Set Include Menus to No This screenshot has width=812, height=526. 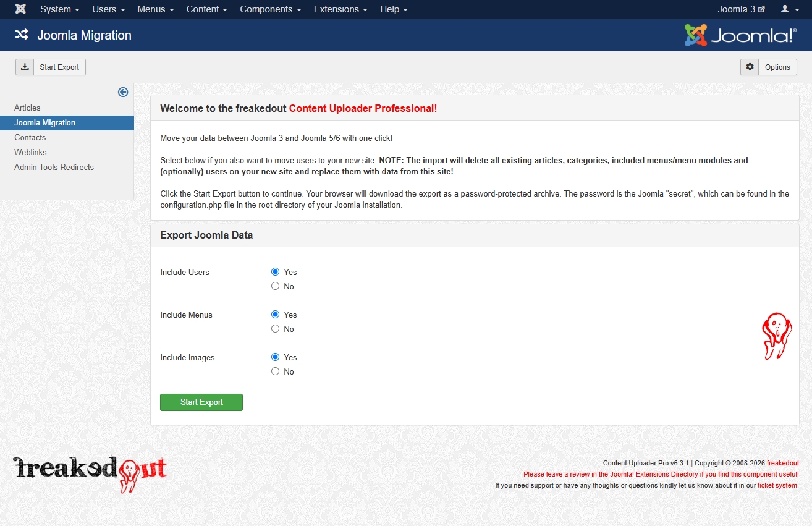[x=276, y=329]
